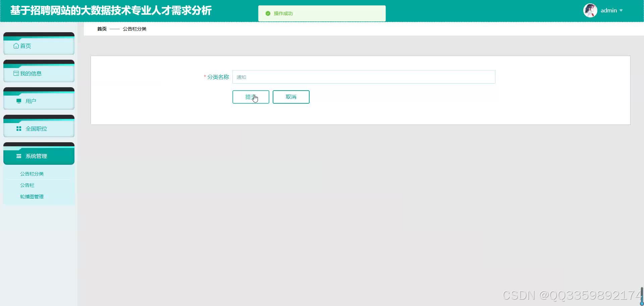Click the 提交 submit button
Viewport: 644px width, 306px height.
pos(251,97)
